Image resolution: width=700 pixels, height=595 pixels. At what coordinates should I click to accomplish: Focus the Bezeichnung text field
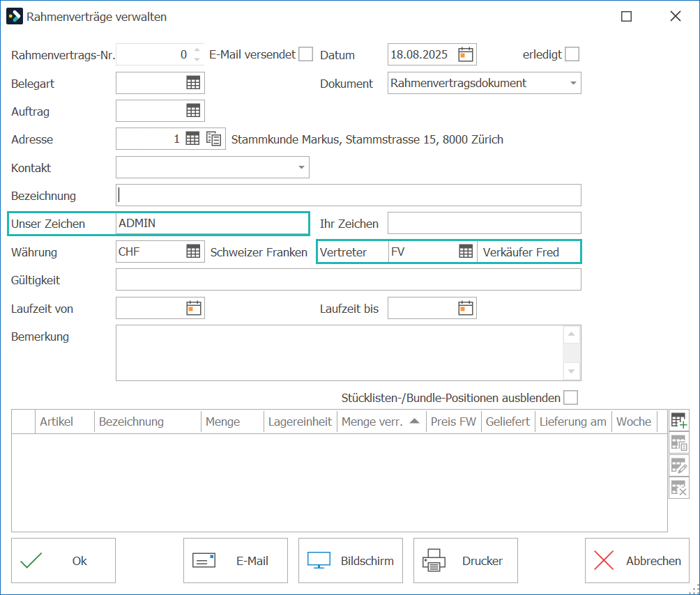(x=348, y=195)
